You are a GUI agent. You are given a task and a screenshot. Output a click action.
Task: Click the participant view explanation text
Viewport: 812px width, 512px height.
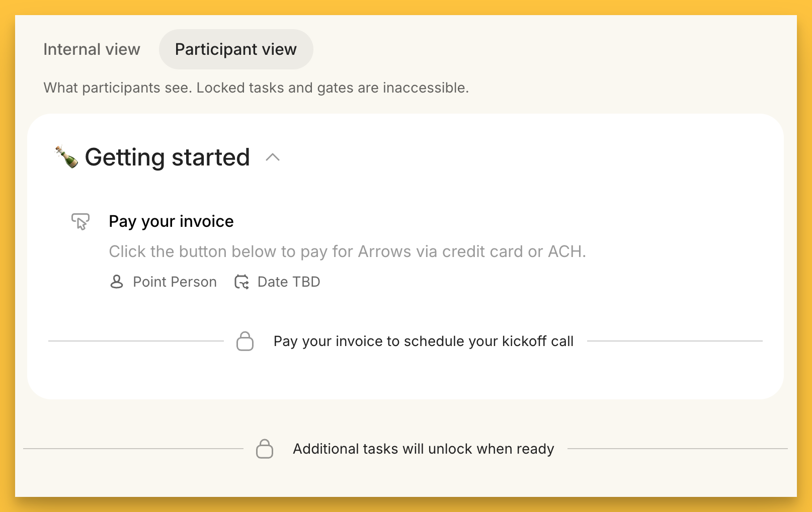pyautogui.click(x=256, y=88)
